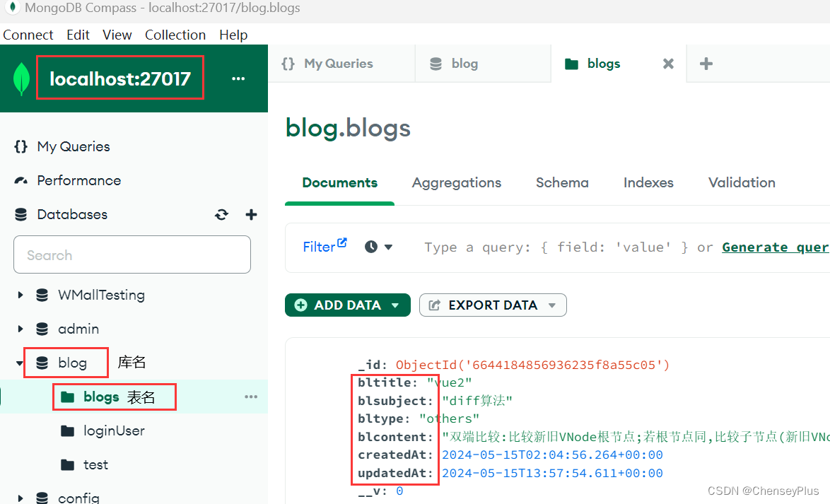
Task: Open the ADD DATA dropdown
Action: click(348, 305)
